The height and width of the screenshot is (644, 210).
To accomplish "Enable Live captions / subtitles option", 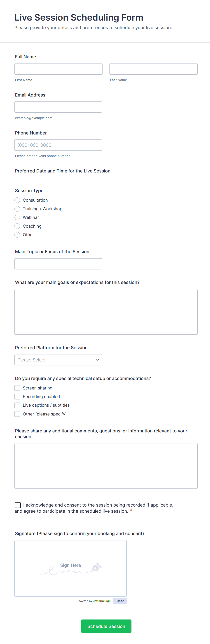I will 17,405.
